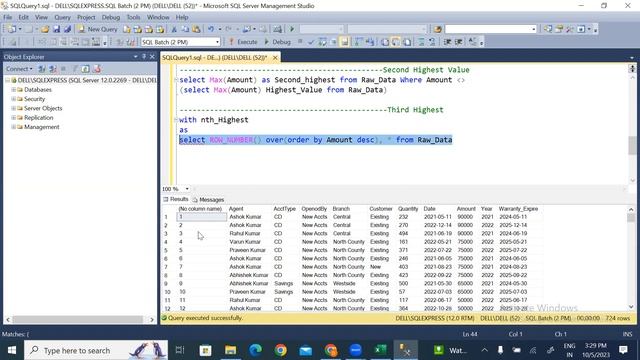Close the Object Explorer panel

point(152,57)
